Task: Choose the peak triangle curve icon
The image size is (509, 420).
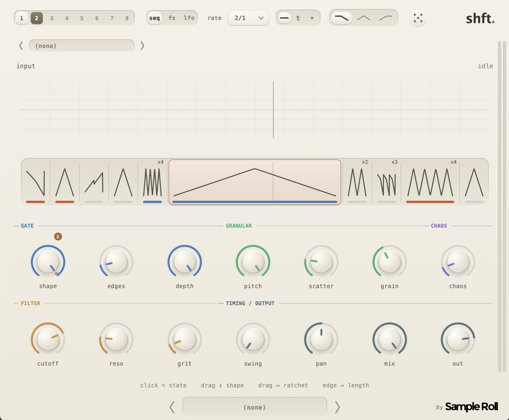Action: click(x=364, y=18)
